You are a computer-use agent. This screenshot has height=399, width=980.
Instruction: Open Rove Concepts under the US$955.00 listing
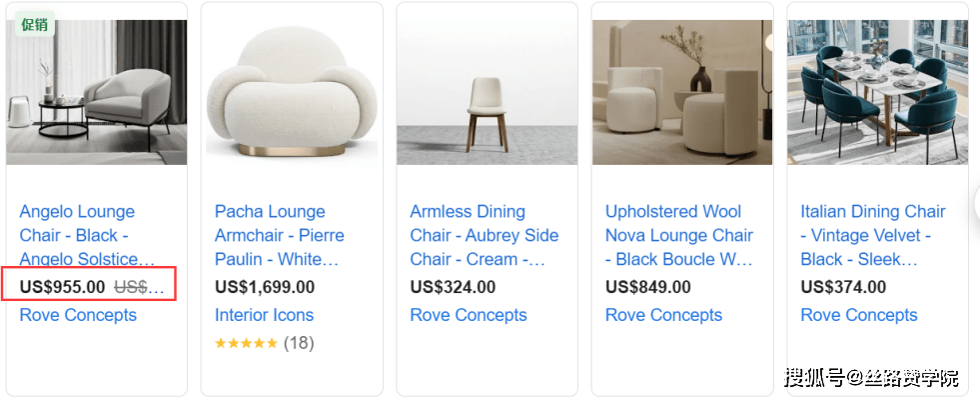click(78, 315)
